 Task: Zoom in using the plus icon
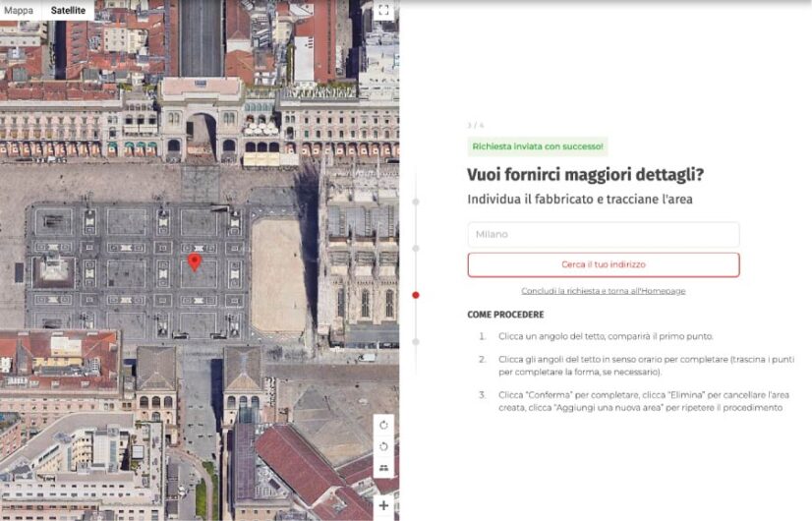click(x=384, y=505)
